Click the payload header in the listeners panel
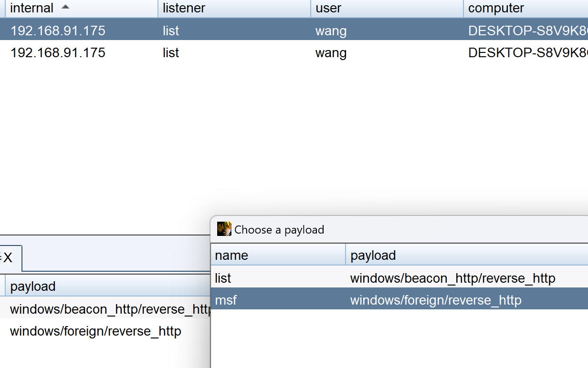Viewport: 588px width, 368px height. click(107, 286)
